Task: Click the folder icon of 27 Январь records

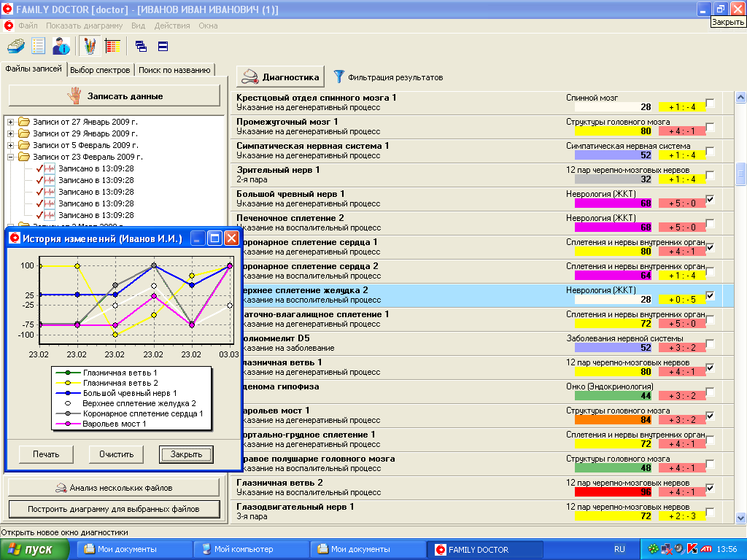Action: point(24,122)
